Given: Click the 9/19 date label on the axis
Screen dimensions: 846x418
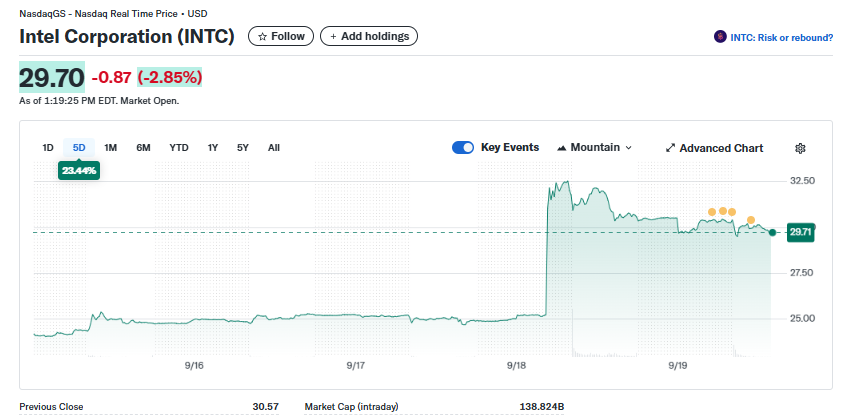Looking at the screenshot, I should pos(678,366).
